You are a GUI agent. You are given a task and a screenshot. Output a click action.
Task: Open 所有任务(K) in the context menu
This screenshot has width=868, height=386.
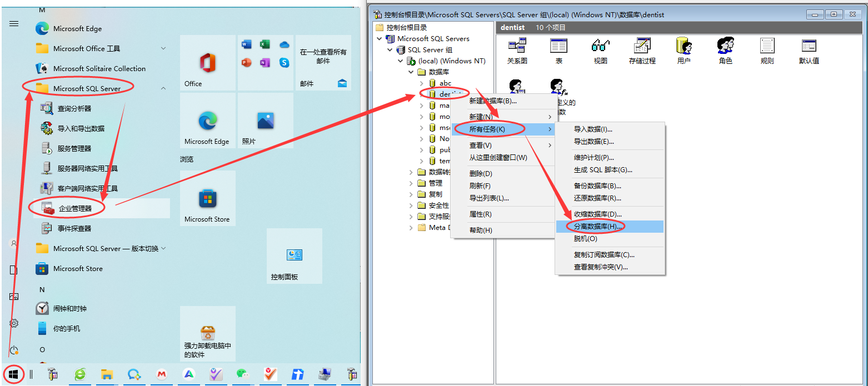(x=503, y=129)
